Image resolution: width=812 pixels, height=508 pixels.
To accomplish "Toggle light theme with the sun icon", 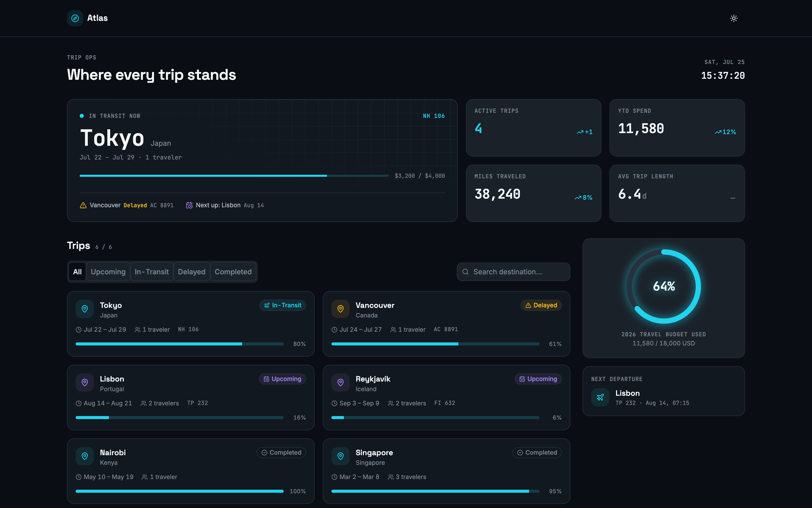I will pos(734,18).
